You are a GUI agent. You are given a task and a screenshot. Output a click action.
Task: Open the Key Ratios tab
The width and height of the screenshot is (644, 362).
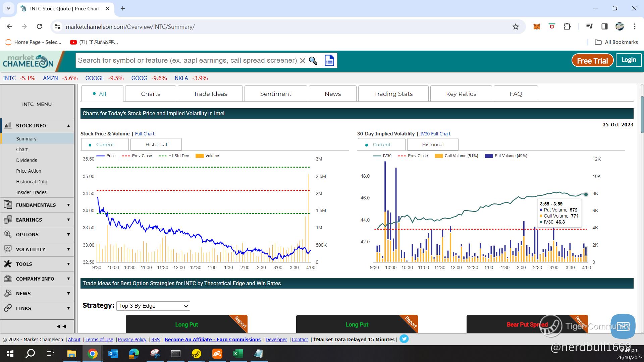(x=461, y=94)
